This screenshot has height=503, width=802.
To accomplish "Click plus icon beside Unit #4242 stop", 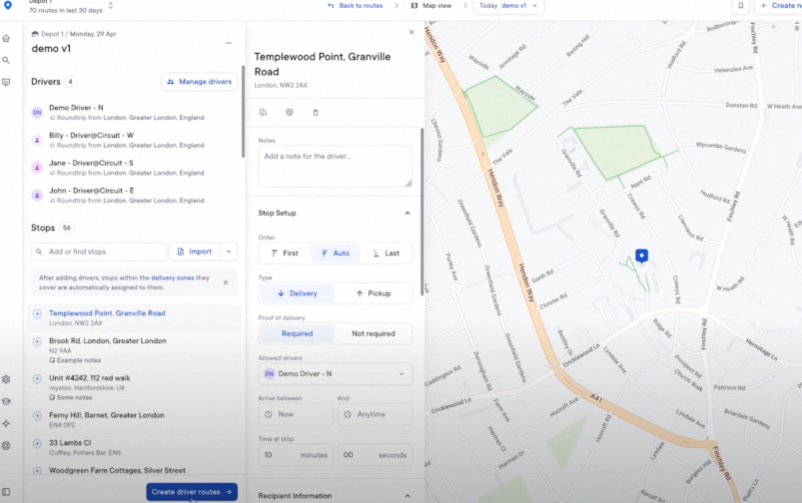I will [37, 379].
